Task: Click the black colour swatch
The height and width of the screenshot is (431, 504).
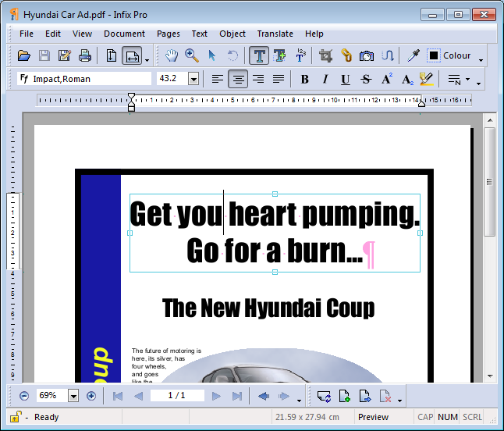Action: coord(433,55)
